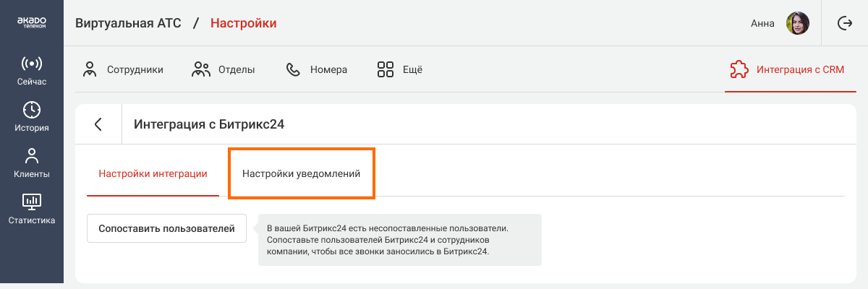The width and height of the screenshot is (868, 289).
Task: Select the Номера tab
Action: point(317,70)
